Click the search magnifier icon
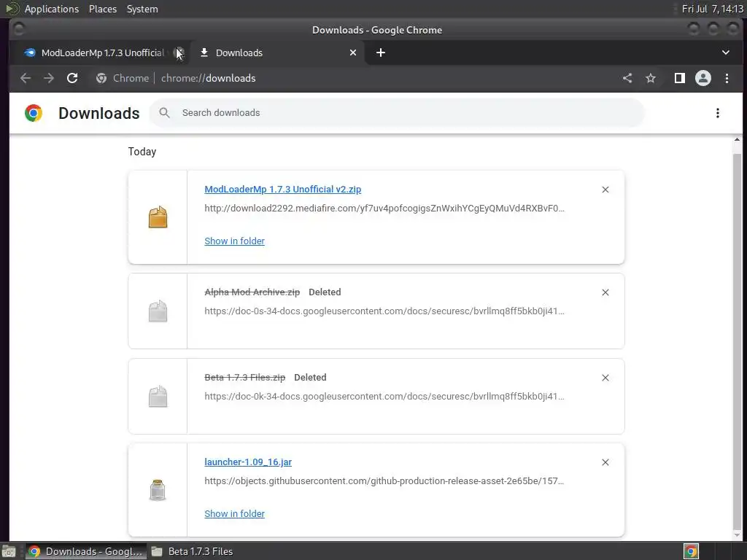The height and width of the screenshot is (560, 747). pos(164,113)
